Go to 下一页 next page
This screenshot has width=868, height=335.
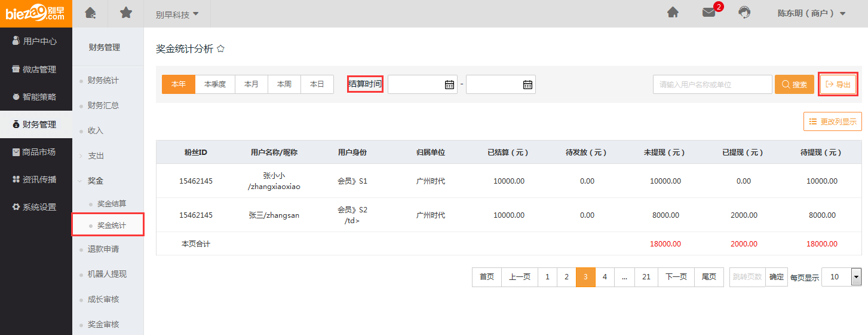(676, 277)
